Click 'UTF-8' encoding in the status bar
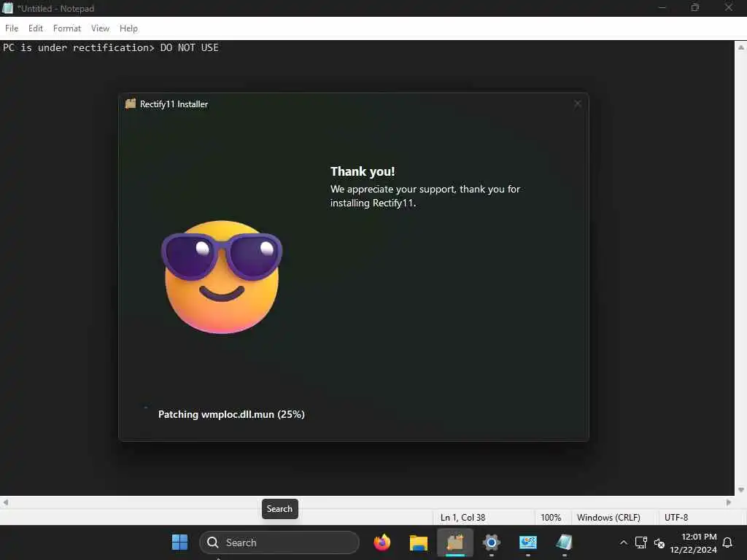This screenshot has height=560, width=747. click(676, 518)
